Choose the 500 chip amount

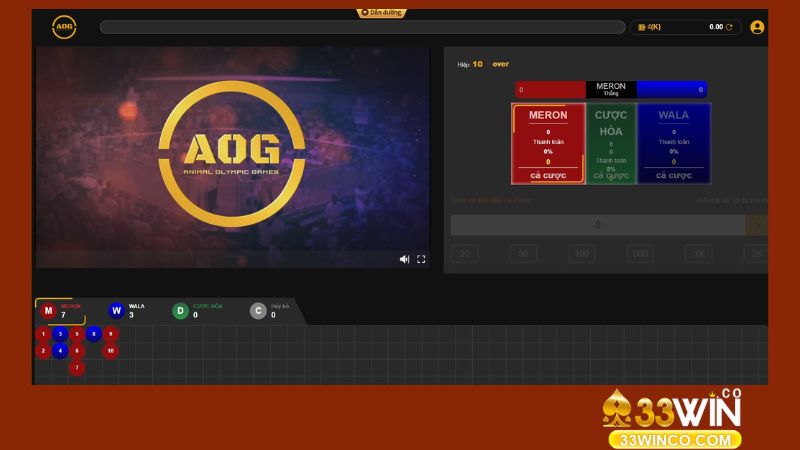pos(640,254)
